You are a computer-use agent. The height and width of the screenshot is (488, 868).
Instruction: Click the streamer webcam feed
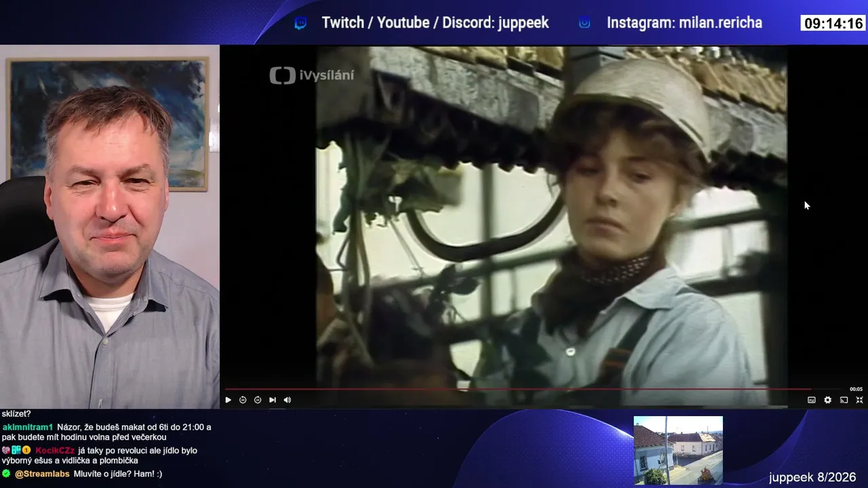click(x=110, y=227)
